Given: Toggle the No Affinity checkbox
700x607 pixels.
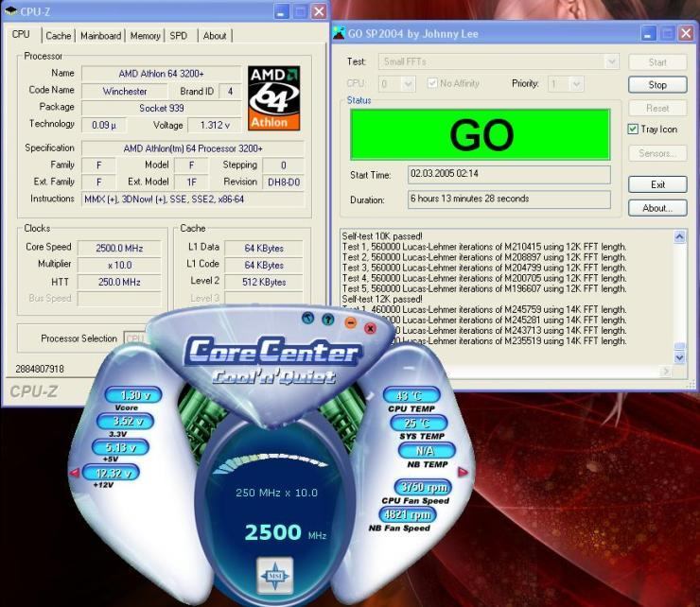Looking at the screenshot, I should pyautogui.click(x=431, y=83).
